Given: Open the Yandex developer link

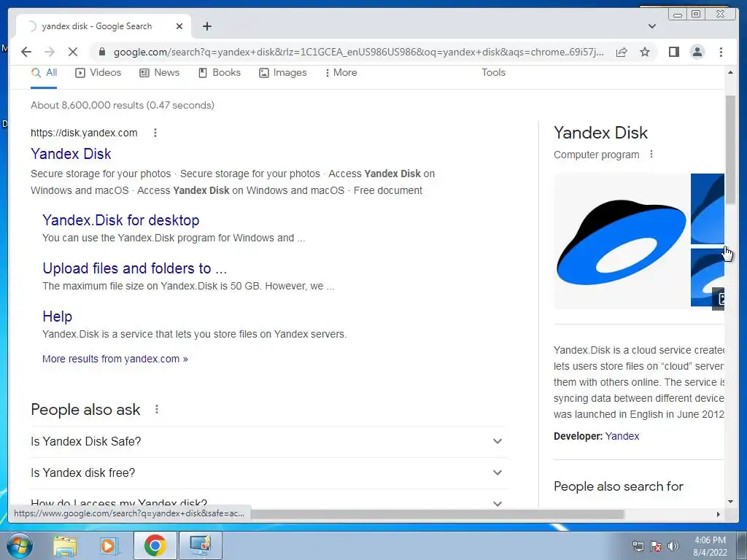Looking at the screenshot, I should [622, 436].
